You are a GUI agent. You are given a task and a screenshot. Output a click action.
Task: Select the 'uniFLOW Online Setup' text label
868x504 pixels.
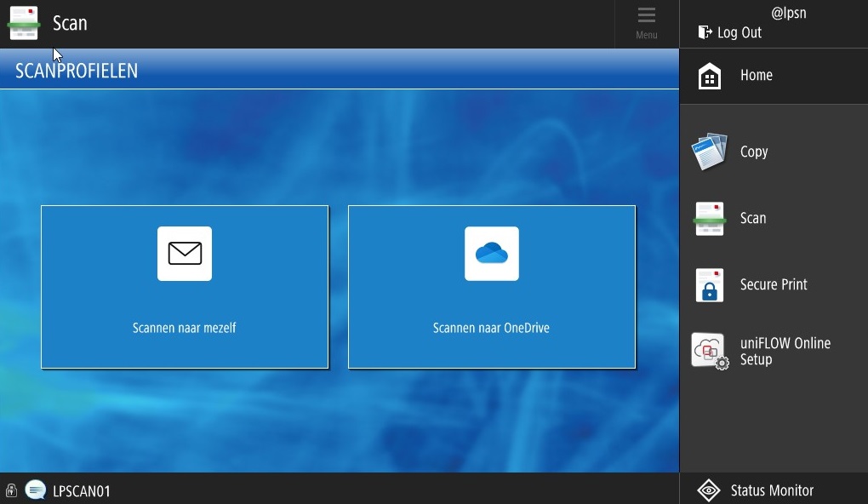785,351
